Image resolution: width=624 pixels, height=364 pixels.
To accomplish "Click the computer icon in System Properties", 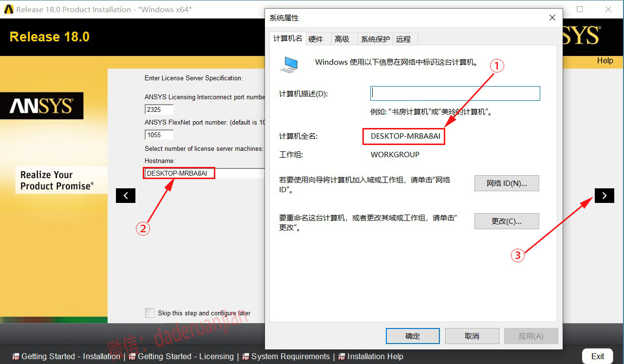I will tap(289, 64).
